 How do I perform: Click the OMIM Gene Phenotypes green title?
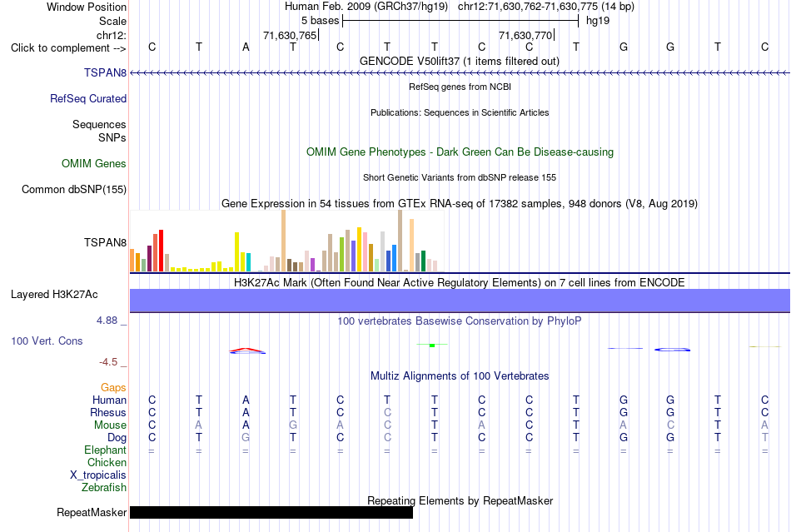click(460, 152)
